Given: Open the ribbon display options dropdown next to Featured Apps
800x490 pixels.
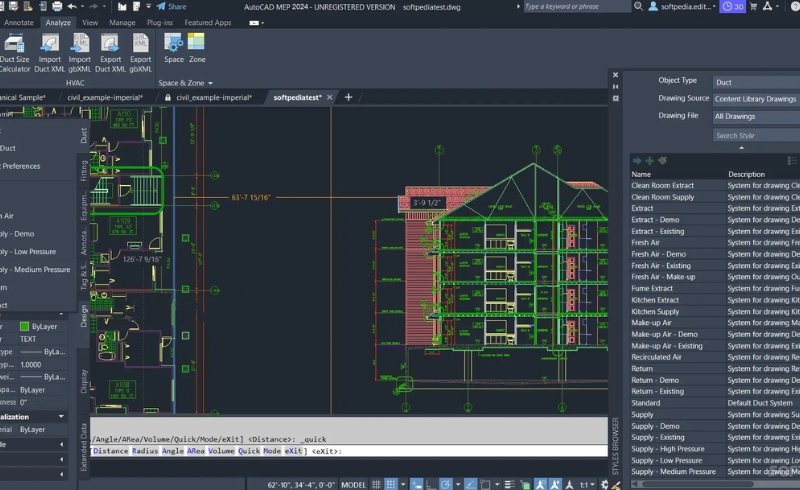Looking at the screenshot, I should [x=256, y=23].
